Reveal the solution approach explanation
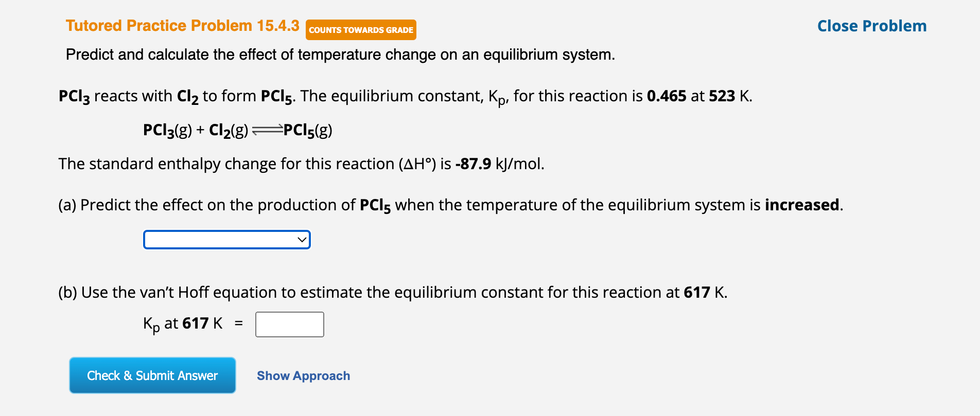Image resolution: width=980 pixels, height=416 pixels. click(x=303, y=375)
